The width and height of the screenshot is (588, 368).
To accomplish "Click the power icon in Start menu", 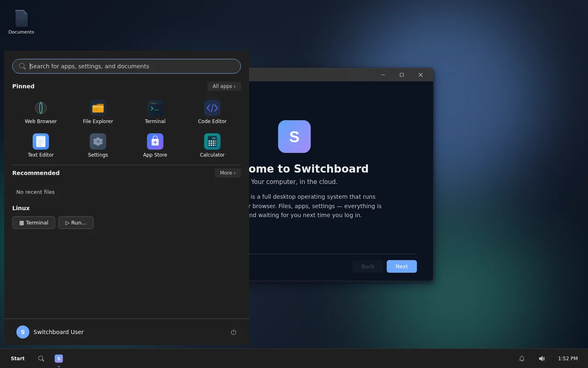I will coord(233,332).
